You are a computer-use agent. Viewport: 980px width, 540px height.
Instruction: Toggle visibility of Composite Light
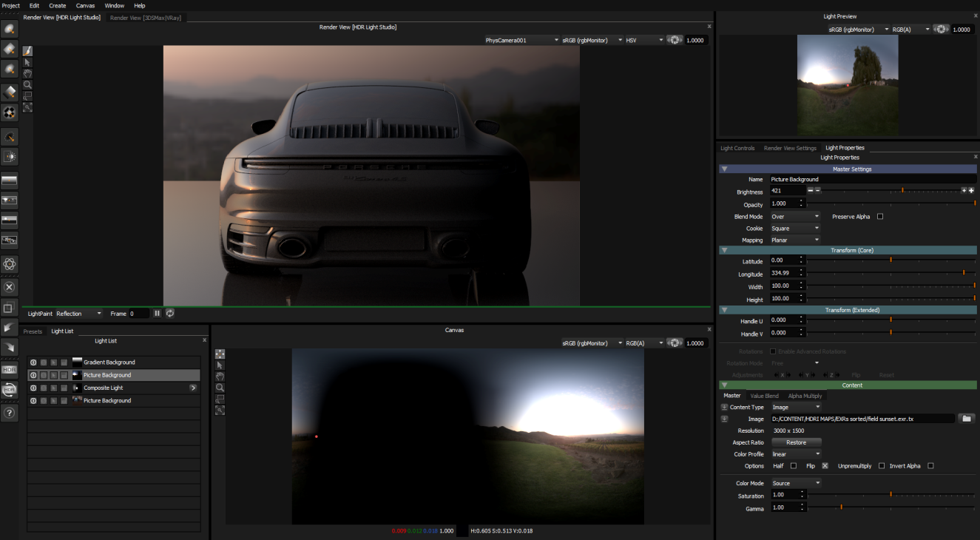coord(33,388)
